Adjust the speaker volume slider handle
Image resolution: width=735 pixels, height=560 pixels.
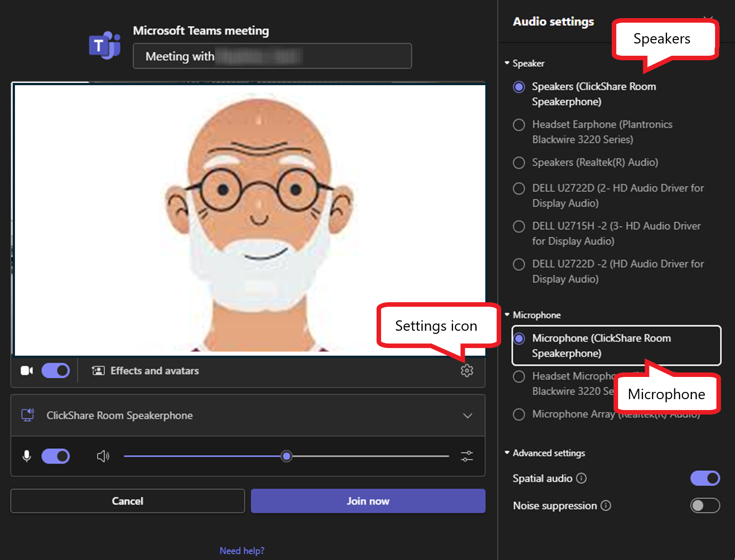click(x=286, y=456)
